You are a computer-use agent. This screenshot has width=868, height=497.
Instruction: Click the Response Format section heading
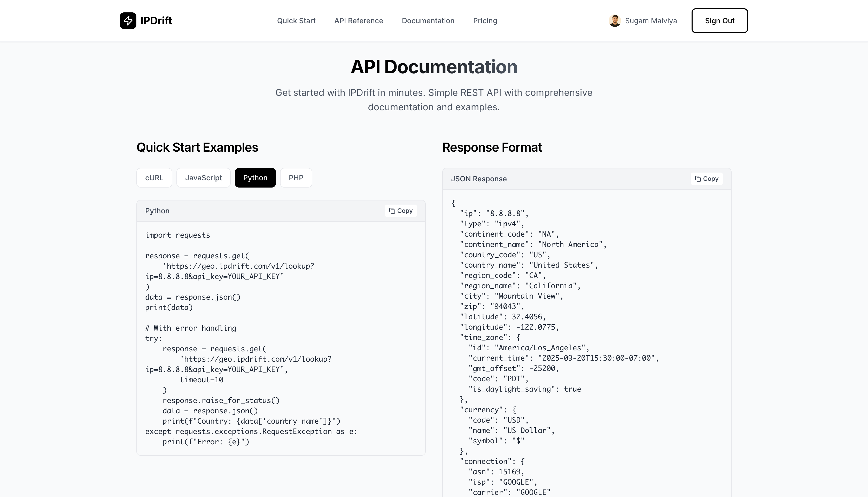coord(492,147)
